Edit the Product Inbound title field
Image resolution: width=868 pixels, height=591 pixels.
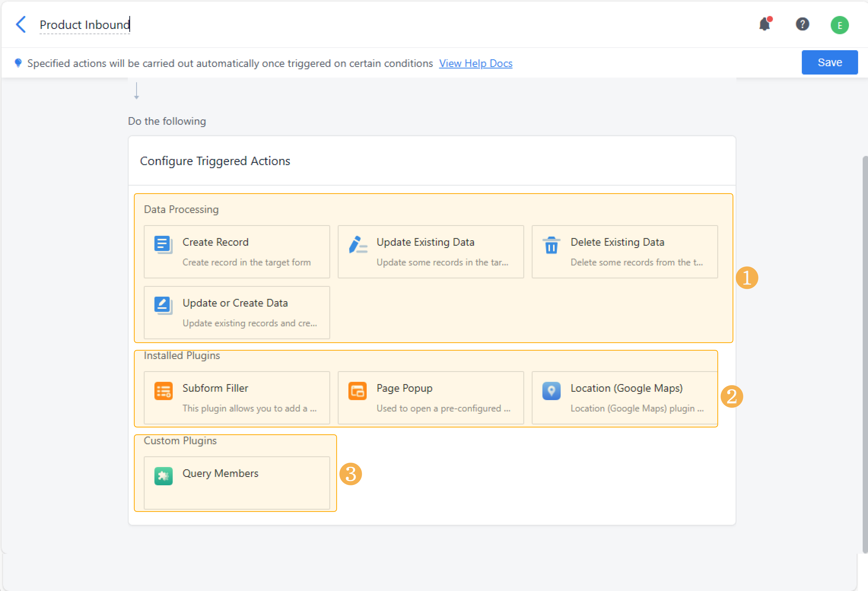pyautogui.click(x=84, y=25)
